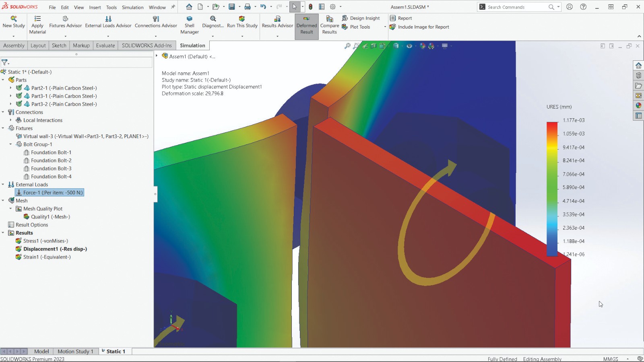Switch to the Evaluate tab
Image resolution: width=644 pixels, height=362 pixels.
coord(105,45)
